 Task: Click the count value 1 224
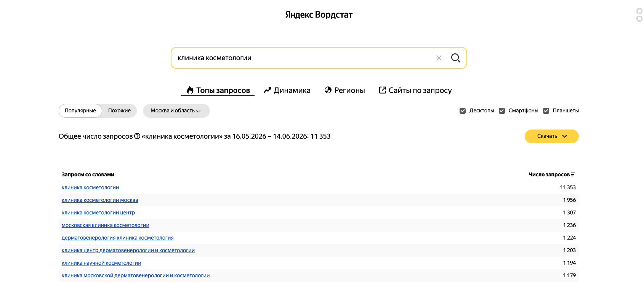[569, 238]
